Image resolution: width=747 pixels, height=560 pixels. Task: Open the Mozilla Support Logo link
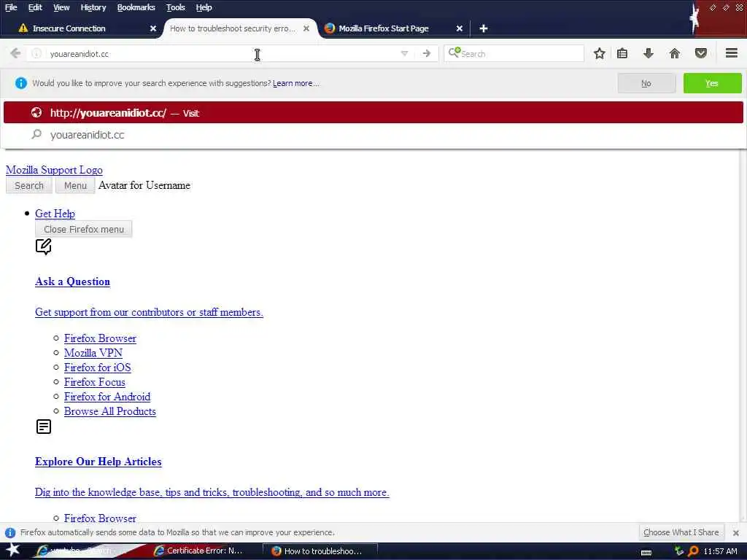coord(54,170)
